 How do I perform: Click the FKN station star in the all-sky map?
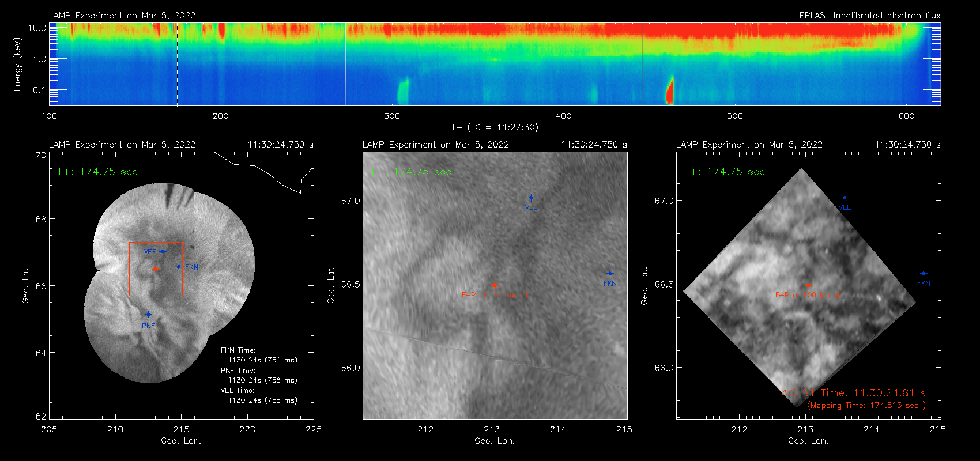[x=179, y=267]
